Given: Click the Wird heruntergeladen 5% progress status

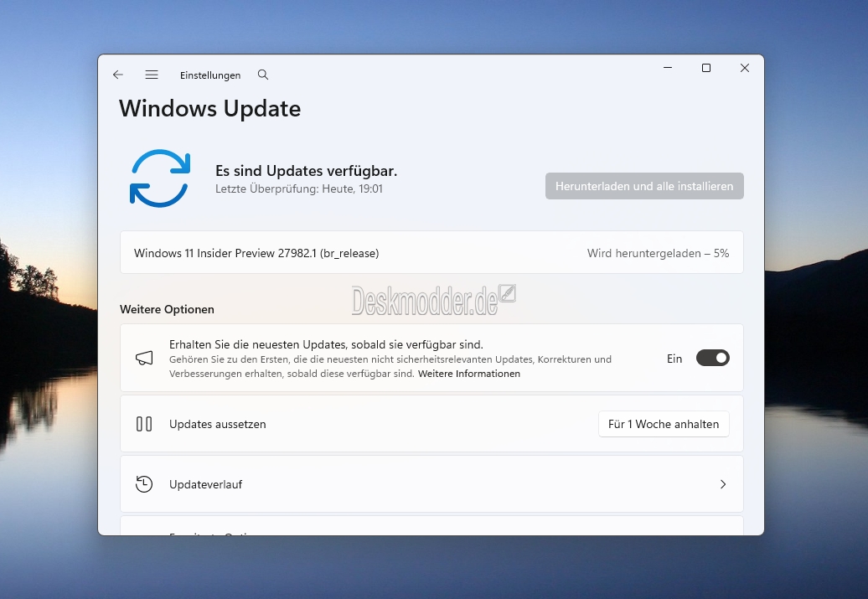Looking at the screenshot, I should pos(658,253).
